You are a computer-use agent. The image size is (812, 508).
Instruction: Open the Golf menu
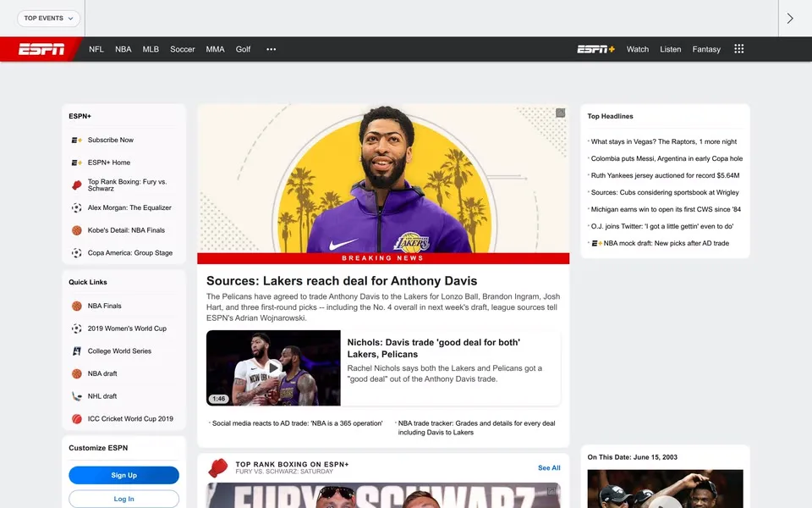pyautogui.click(x=243, y=49)
